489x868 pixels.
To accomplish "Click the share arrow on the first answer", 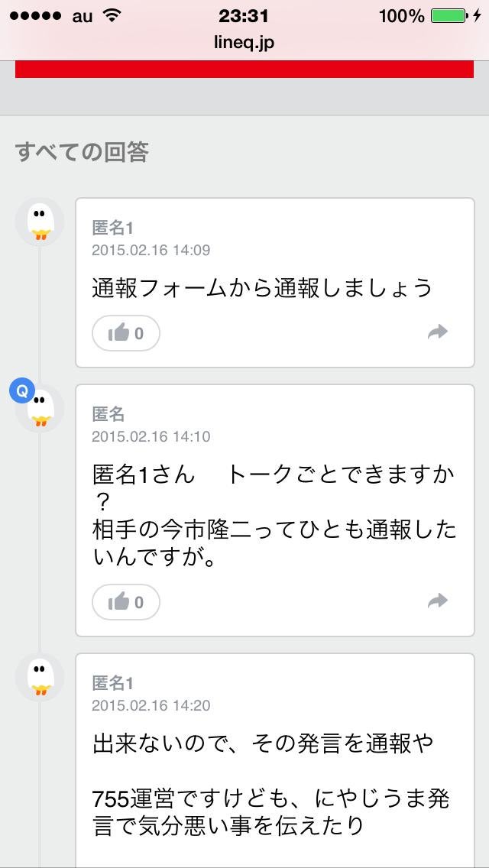I will click(438, 333).
